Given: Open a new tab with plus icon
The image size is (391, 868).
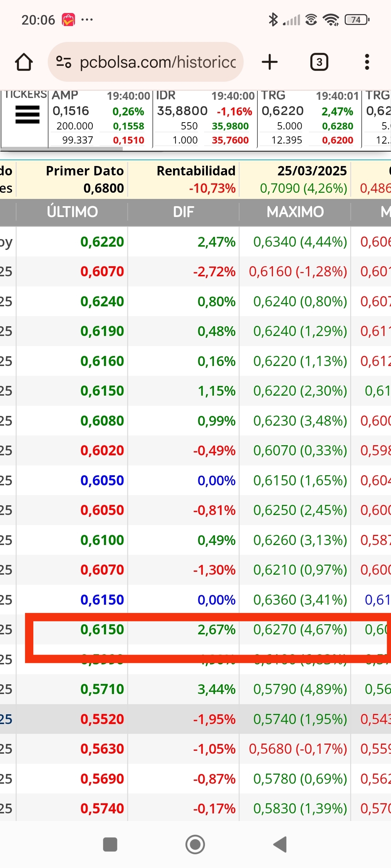Looking at the screenshot, I should (270, 62).
